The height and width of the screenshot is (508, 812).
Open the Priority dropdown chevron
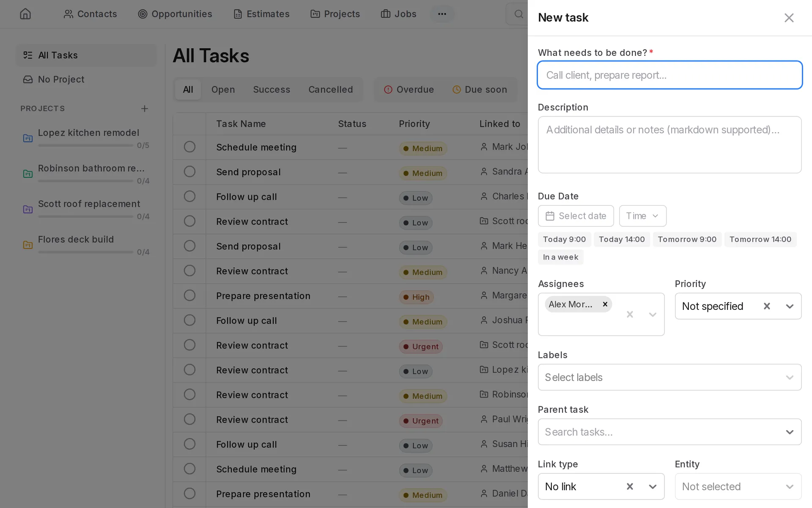tap(790, 306)
